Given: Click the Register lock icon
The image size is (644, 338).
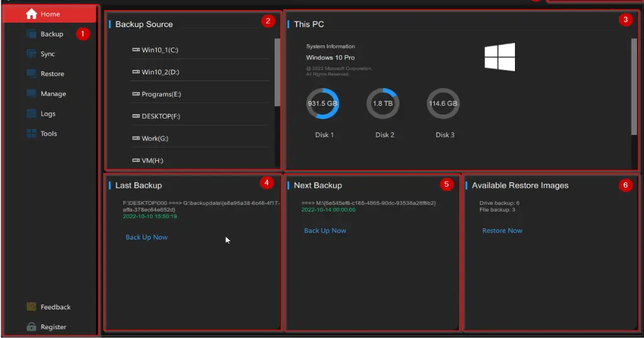Looking at the screenshot, I should (x=31, y=327).
